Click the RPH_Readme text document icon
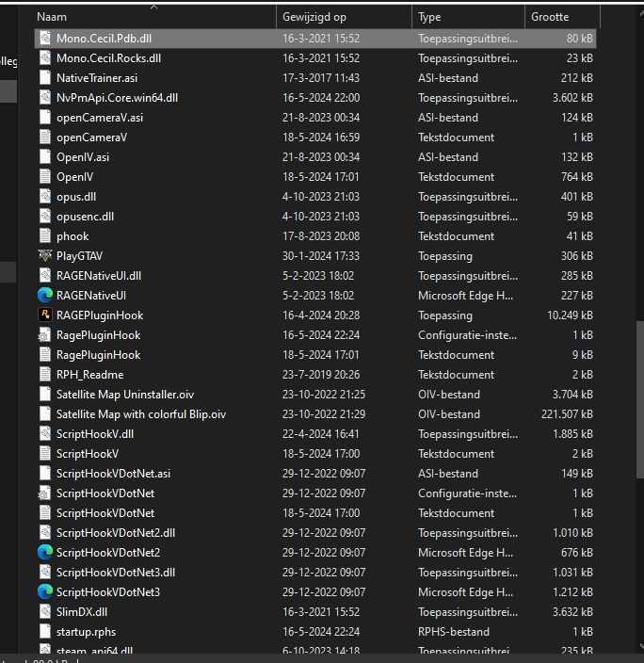 45,374
